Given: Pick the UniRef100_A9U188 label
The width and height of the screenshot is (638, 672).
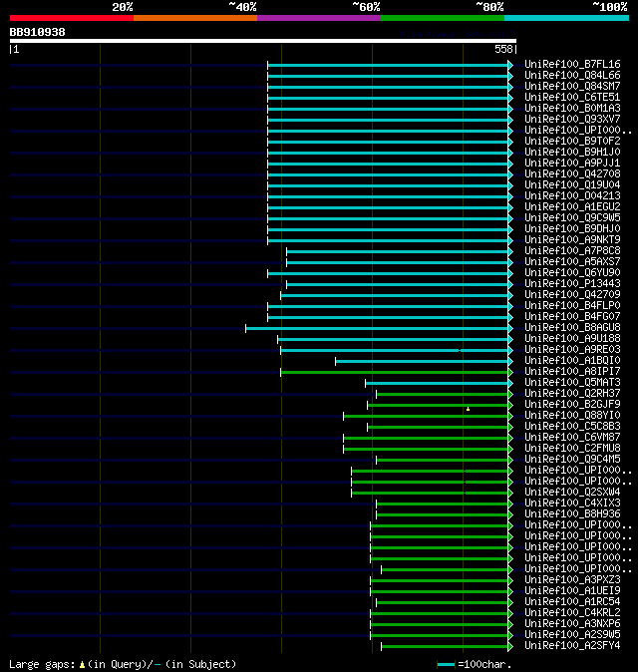Looking at the screenshot, I should [572, 339].
